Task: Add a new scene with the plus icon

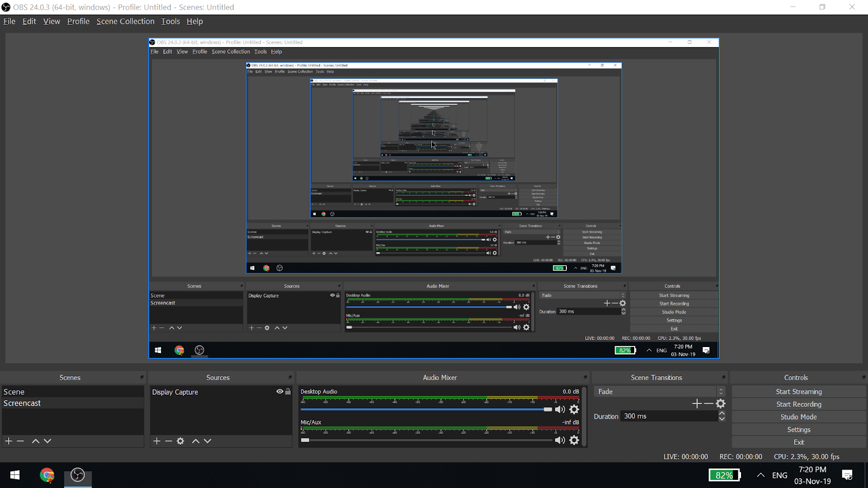Action: (9, 441)
